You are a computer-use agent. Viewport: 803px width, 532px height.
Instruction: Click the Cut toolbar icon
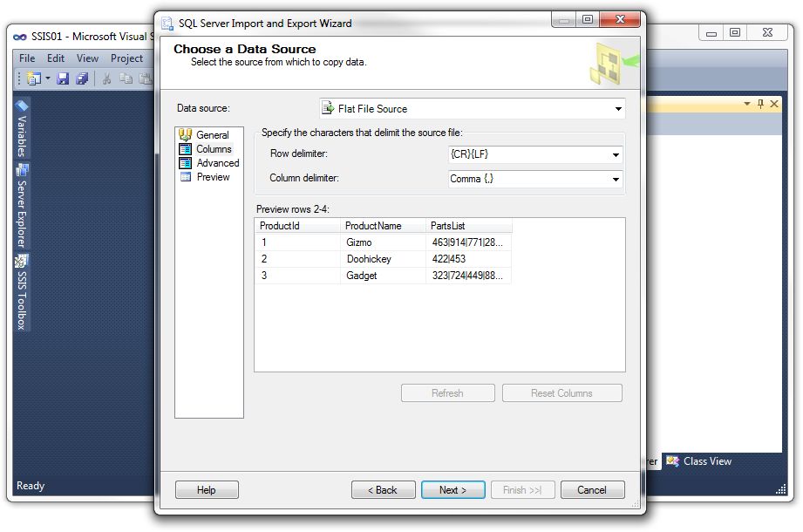(x=106, y=78)
